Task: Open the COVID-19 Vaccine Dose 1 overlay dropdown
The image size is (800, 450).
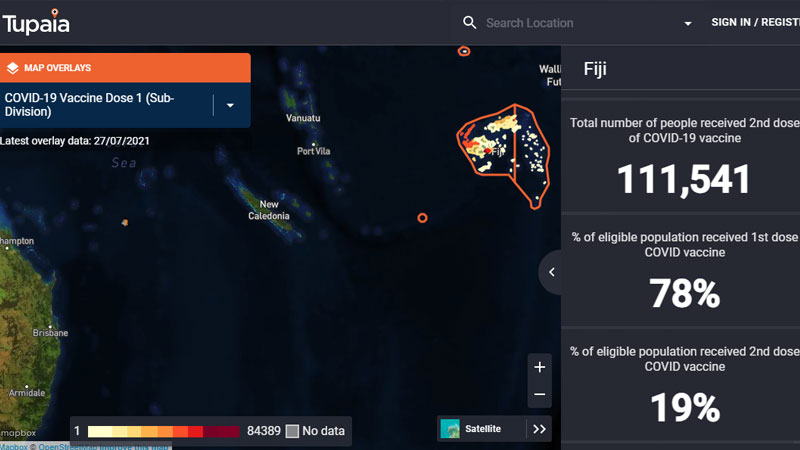Action: (x=230, y=105)
